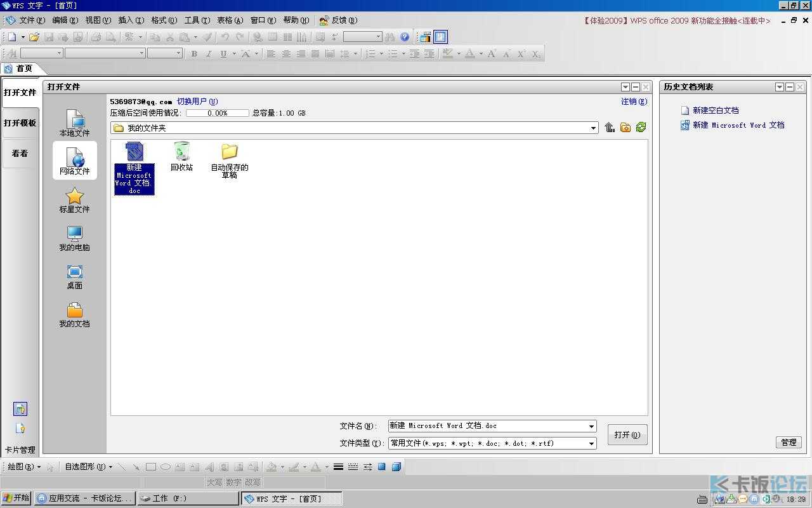Open the 表格 menu
This screenshot has height=508, width=812.
[x=230, y=20]
